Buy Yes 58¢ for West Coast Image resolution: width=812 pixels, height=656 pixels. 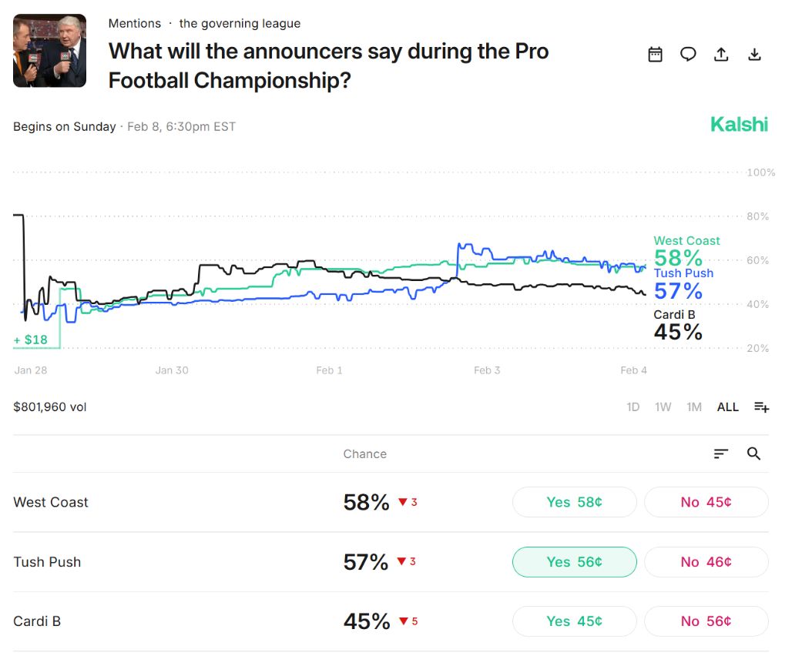click(x=574, y=502)
